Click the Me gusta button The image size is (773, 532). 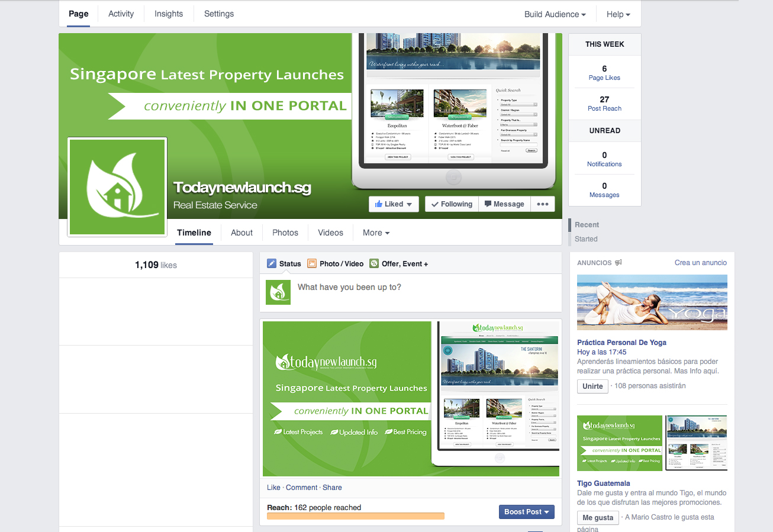click(x=598, y=518)
